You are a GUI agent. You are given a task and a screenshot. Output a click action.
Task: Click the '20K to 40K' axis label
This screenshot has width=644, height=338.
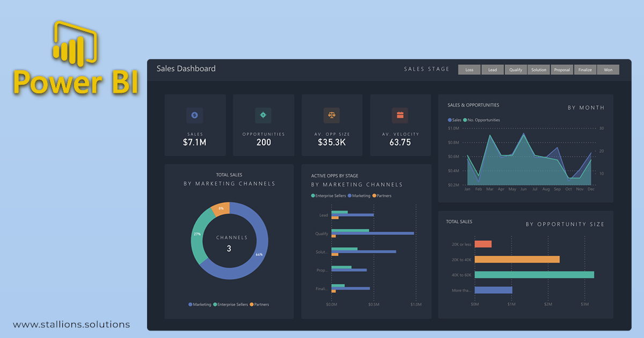tap(462, 260)
